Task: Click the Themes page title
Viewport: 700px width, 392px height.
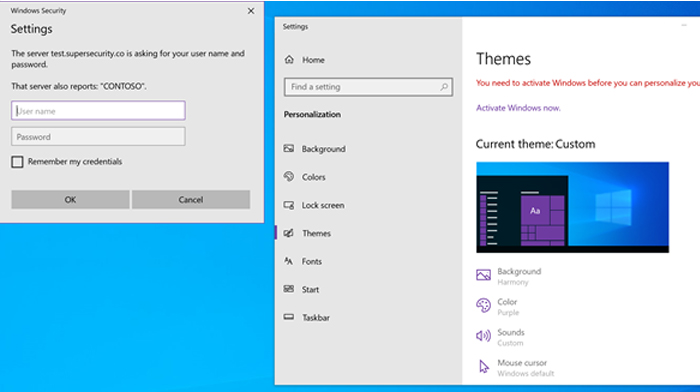Action: click(503, 59)
